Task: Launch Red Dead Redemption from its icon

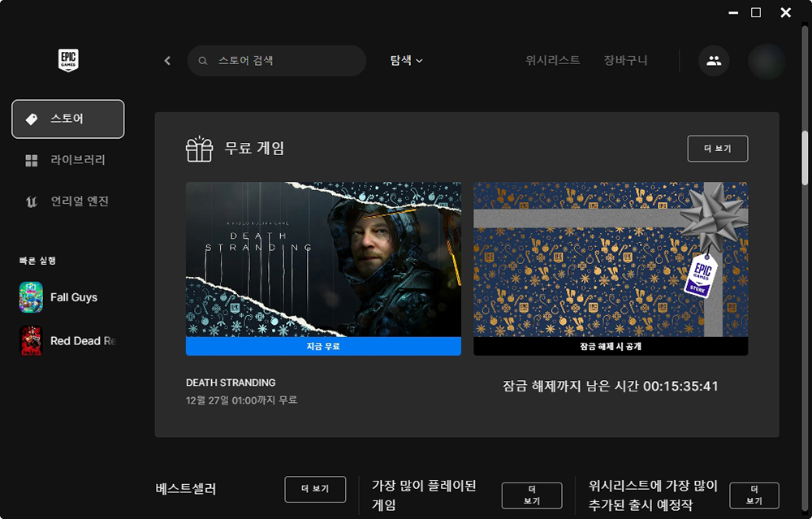Action: point(31,341)
